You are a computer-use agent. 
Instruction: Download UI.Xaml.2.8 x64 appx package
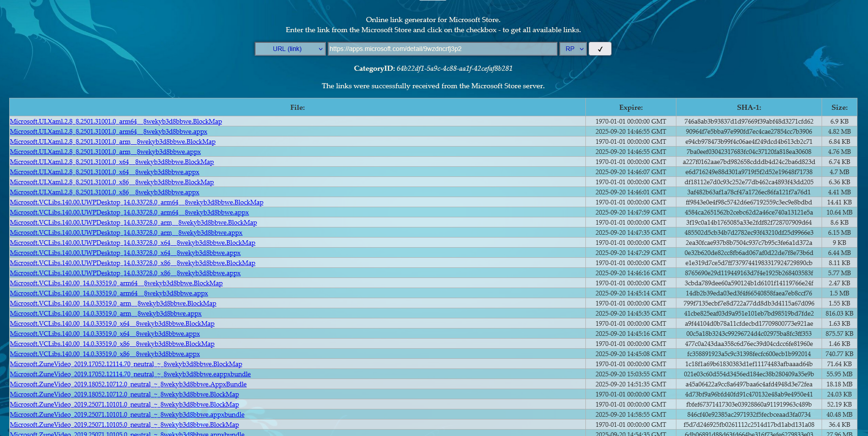(105, 172)
